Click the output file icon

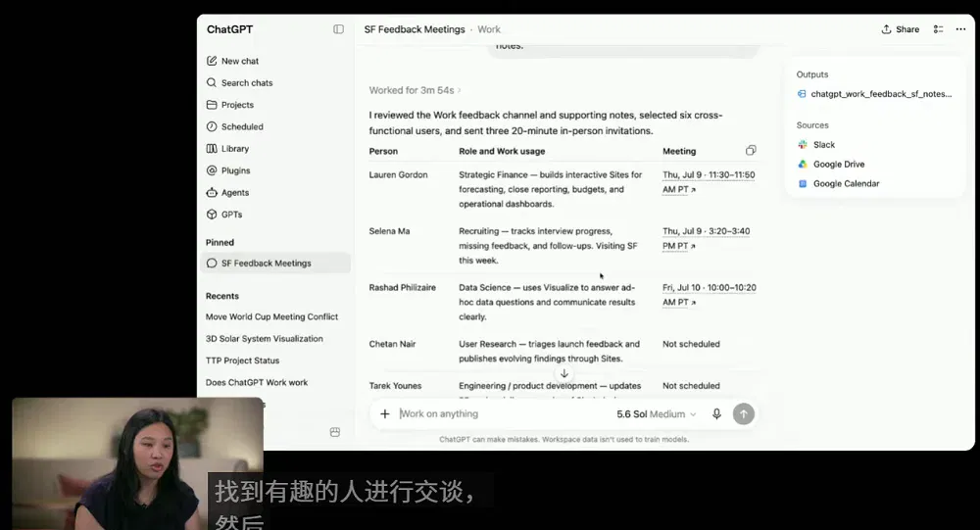(x=802, y=94)
